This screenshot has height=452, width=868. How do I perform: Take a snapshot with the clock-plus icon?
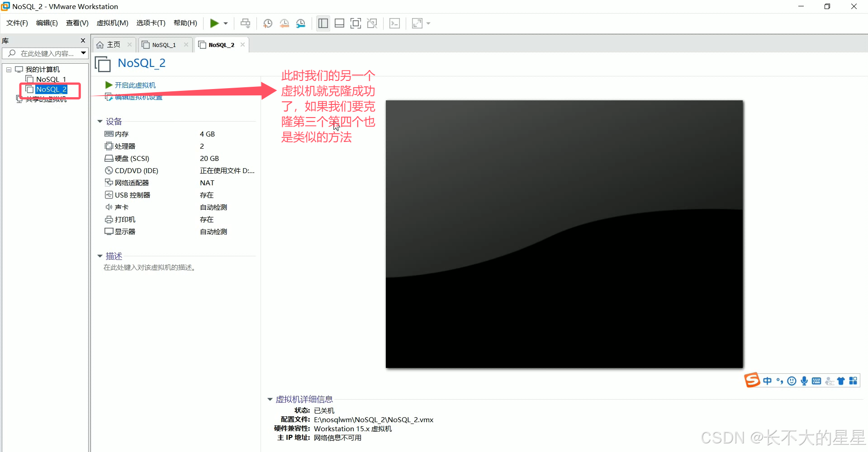pos(267,23)
